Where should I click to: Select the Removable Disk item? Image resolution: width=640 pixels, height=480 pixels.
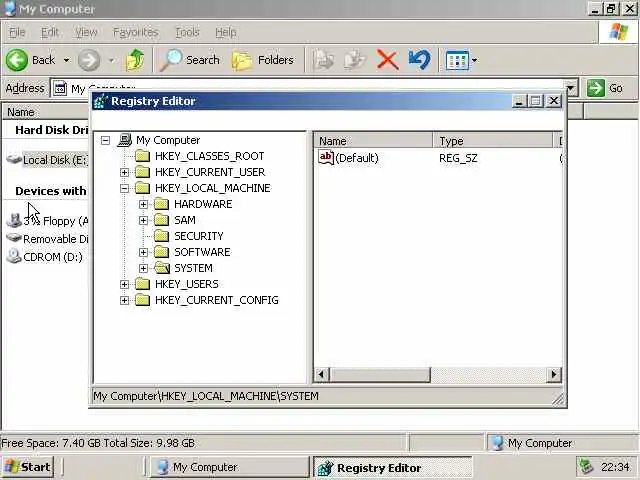[47, 239]
